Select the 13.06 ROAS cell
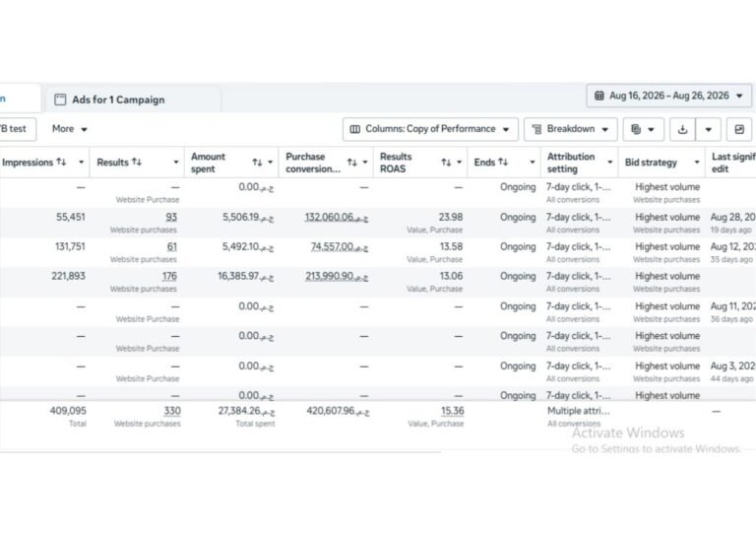 click(x=451, y=276)
